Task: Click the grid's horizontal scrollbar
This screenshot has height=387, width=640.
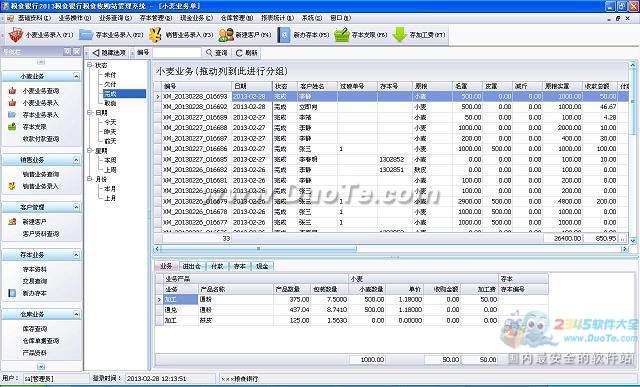Action: click(391, 249)
